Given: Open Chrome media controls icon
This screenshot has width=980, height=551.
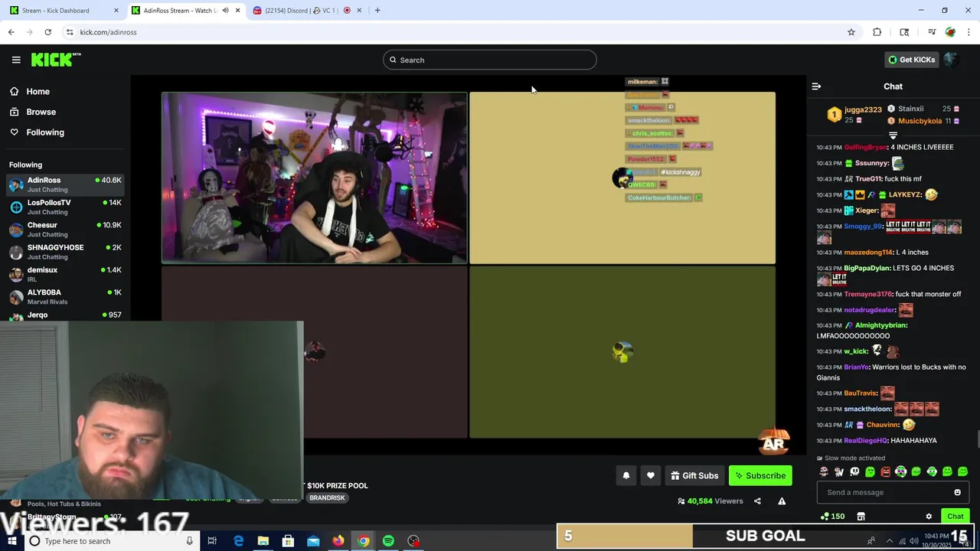Looking at the screenshot, I should [932, 32].
